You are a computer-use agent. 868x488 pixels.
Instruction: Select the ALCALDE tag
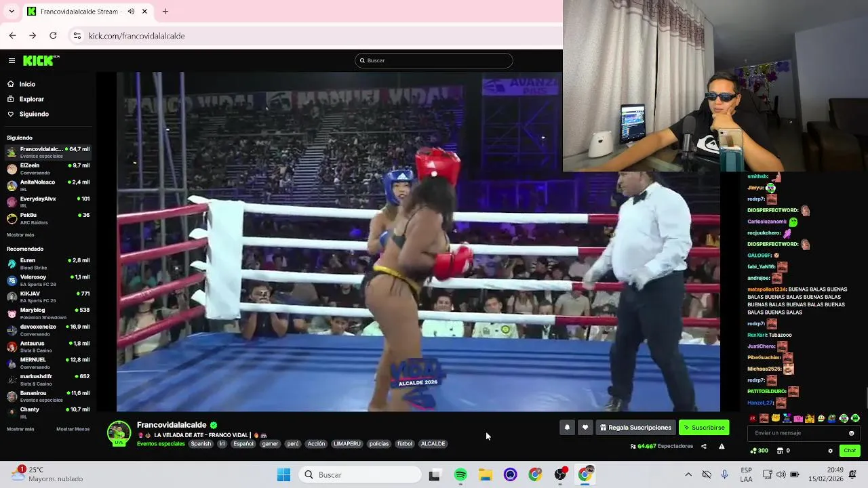coord(433,444)
